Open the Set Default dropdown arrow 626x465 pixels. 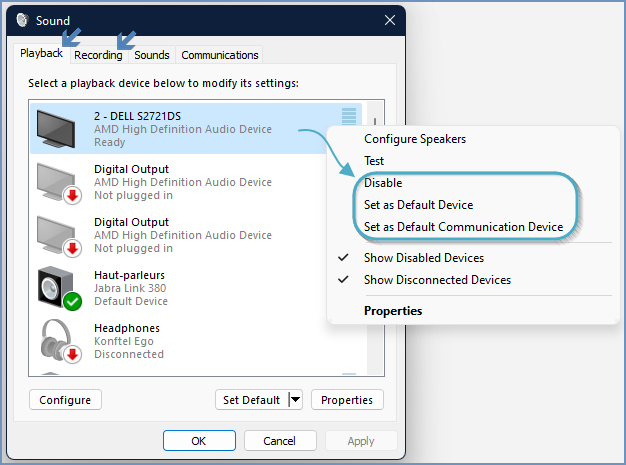click(x=295, y=400)
